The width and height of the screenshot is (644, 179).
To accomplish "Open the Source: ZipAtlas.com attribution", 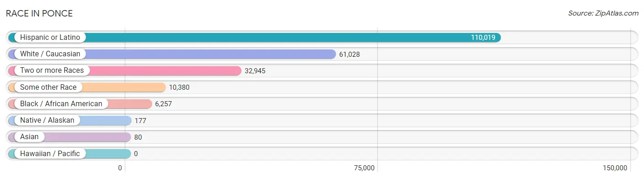I will 603,13.
